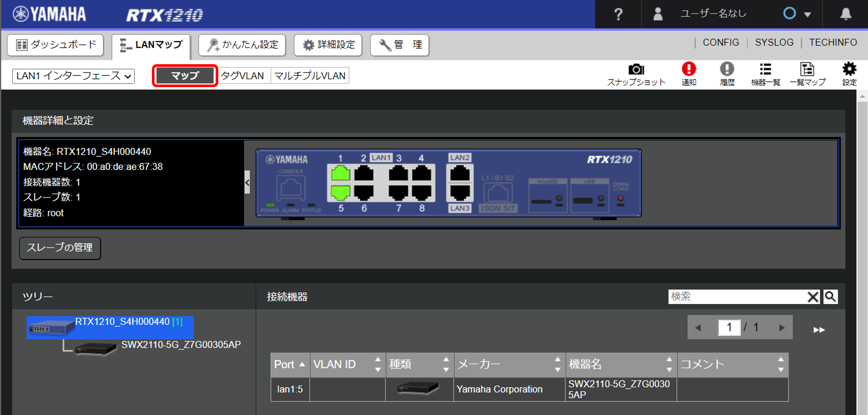The image size is (868, 415).
Task: Click the Slave Management button
Action: coord(60,248)
